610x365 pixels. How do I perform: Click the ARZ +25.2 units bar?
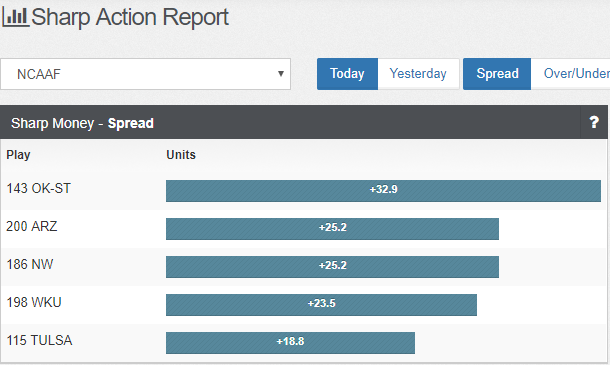coord(332,229)
